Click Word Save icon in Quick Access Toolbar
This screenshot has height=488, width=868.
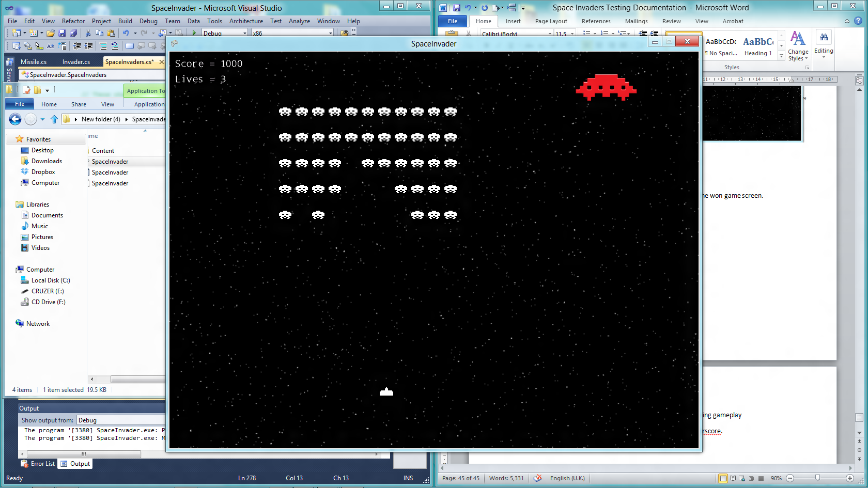pyautogui.click(x=457, y=8)
